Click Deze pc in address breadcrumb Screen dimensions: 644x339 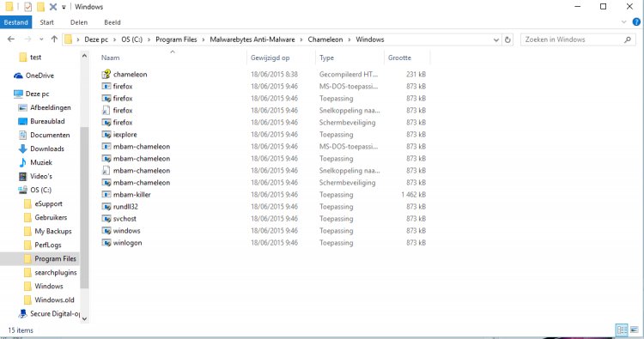click(x=96, y=39)
